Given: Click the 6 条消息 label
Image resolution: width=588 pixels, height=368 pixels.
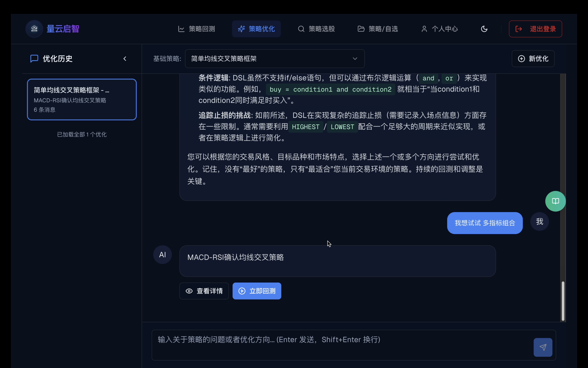Looking at the screenshot, I should (45, 110).
